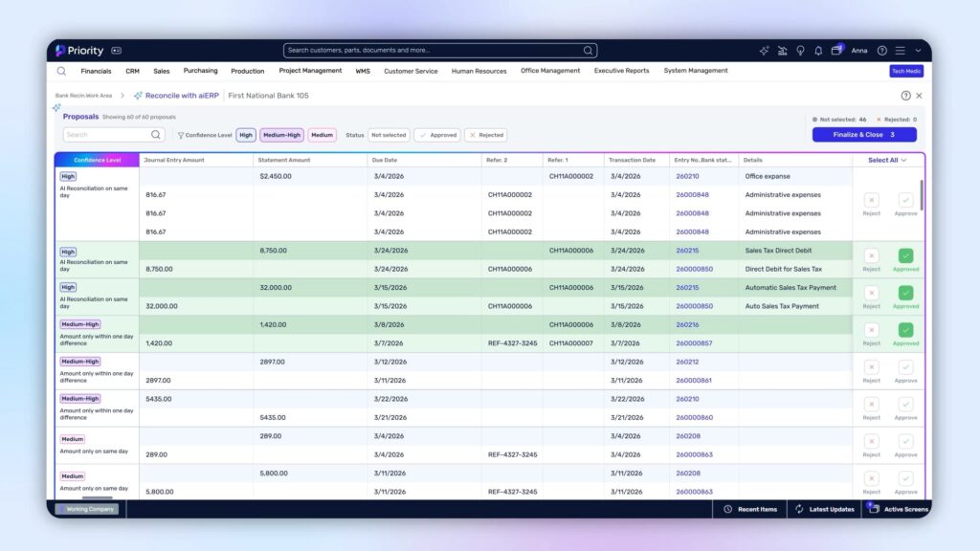Reject the Office expense $2,450.00 proposal

(871, 200)
